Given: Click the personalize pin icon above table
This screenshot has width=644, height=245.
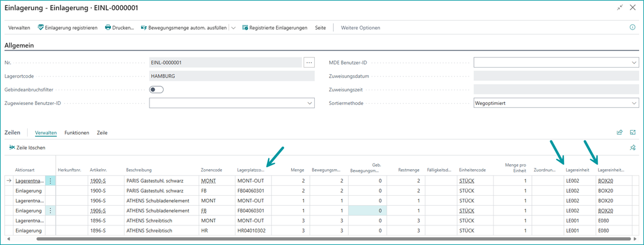Looking at the screenshot, I should pyautogui.click(x=632, y=148).
